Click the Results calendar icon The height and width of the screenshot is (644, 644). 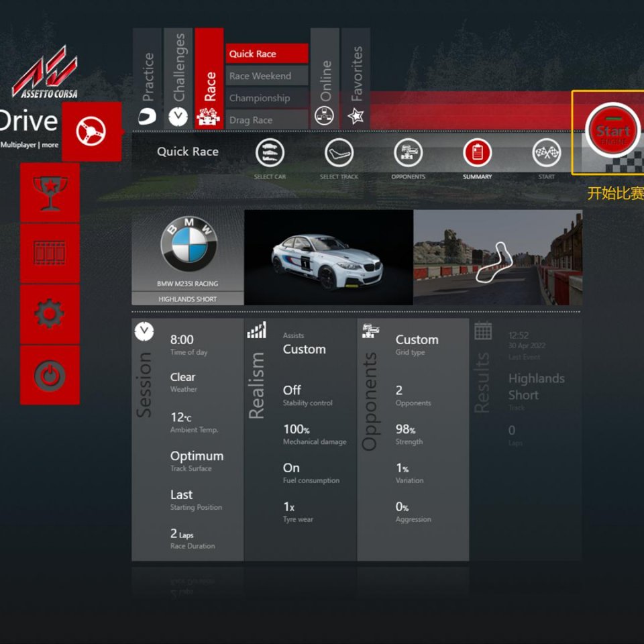point(483,331)
